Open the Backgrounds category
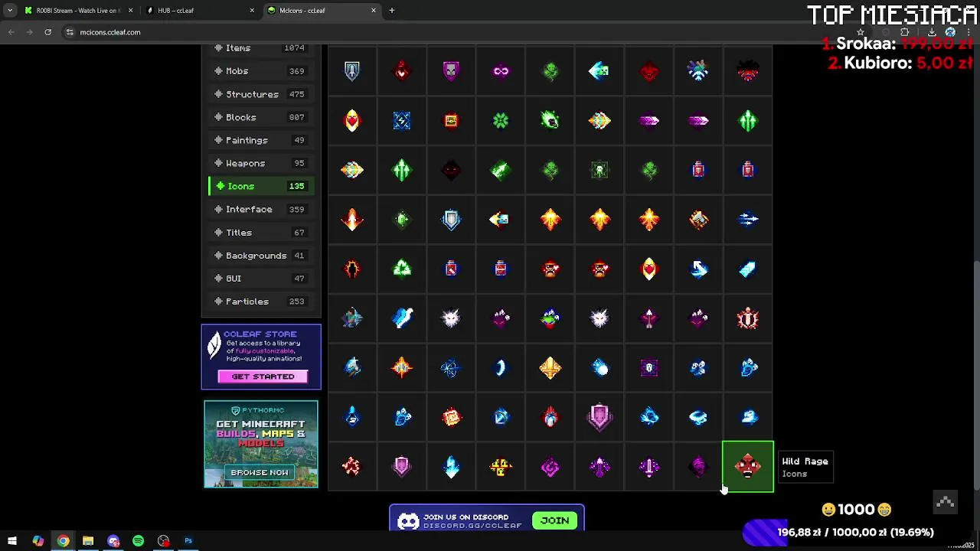Image resolution: width=980 pixels, height=551 pixels. click(260, 256)
